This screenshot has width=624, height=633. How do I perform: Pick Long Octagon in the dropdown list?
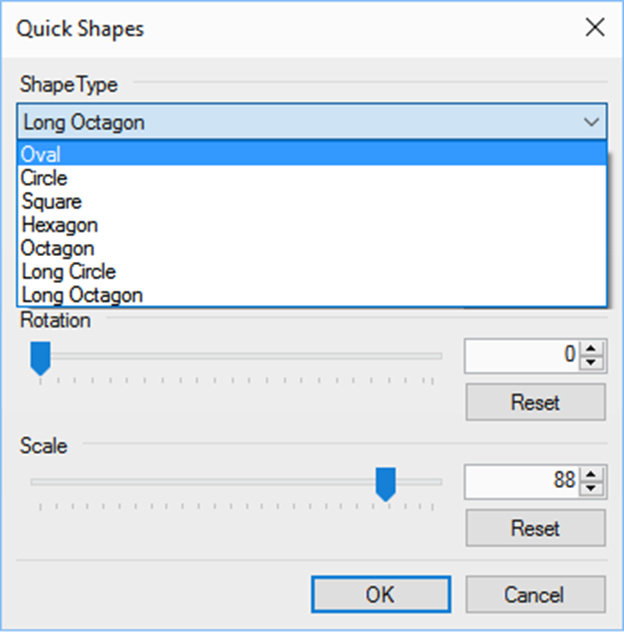81,295
